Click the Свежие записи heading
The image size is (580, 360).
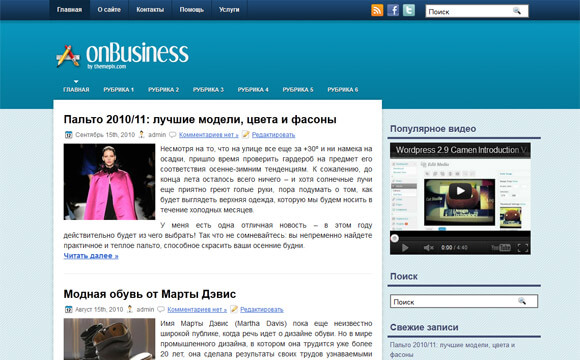(x=424, y=327)
